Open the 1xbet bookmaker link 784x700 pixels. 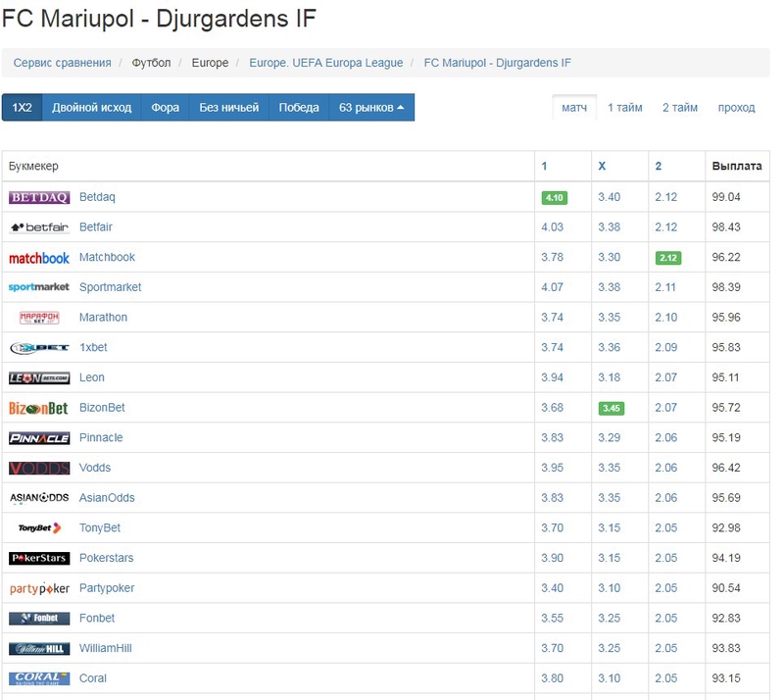tap(93, 347)
